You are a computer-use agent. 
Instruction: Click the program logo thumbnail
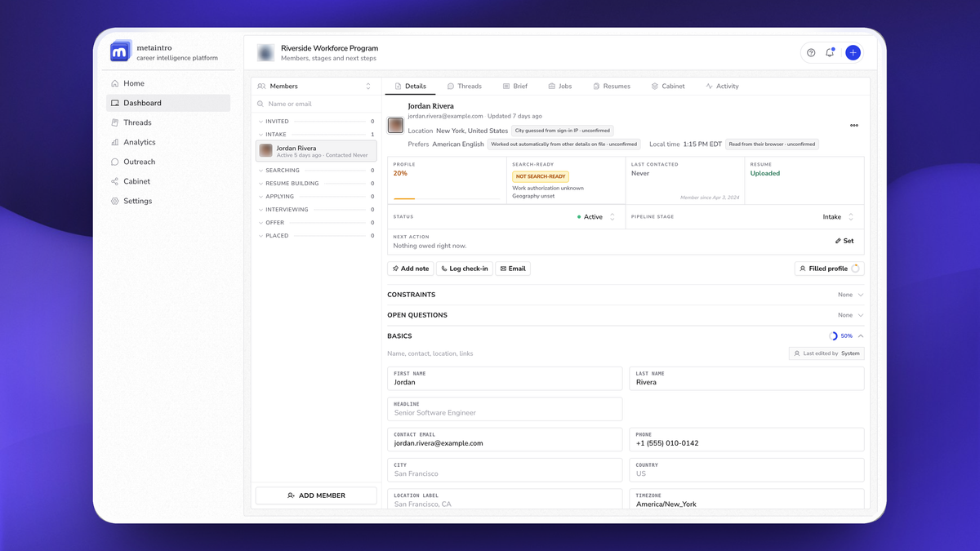pyautogui.click(x=265, y=53)
